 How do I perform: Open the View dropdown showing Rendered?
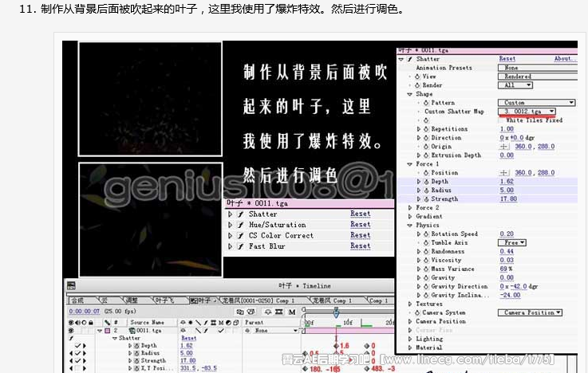[538, 77]
